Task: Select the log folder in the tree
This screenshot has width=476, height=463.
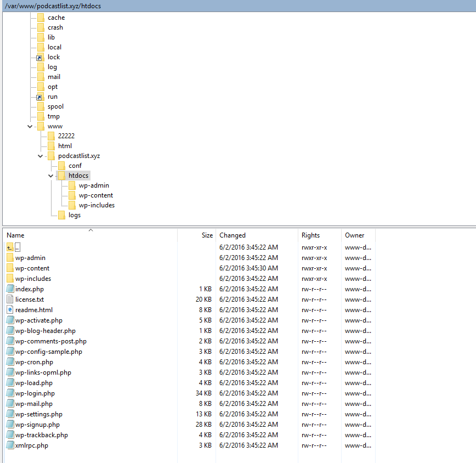Action: [x=52, y=67]
